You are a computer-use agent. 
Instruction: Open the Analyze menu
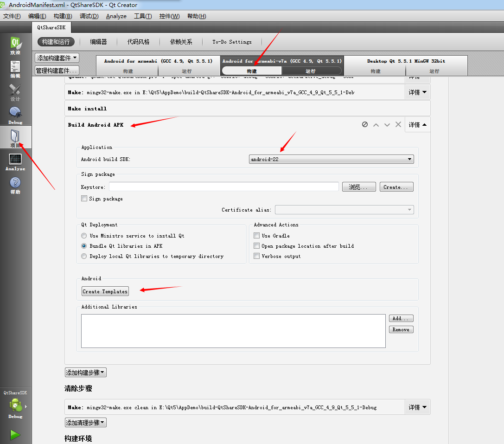pyautogui.click(x=116, y=16)
